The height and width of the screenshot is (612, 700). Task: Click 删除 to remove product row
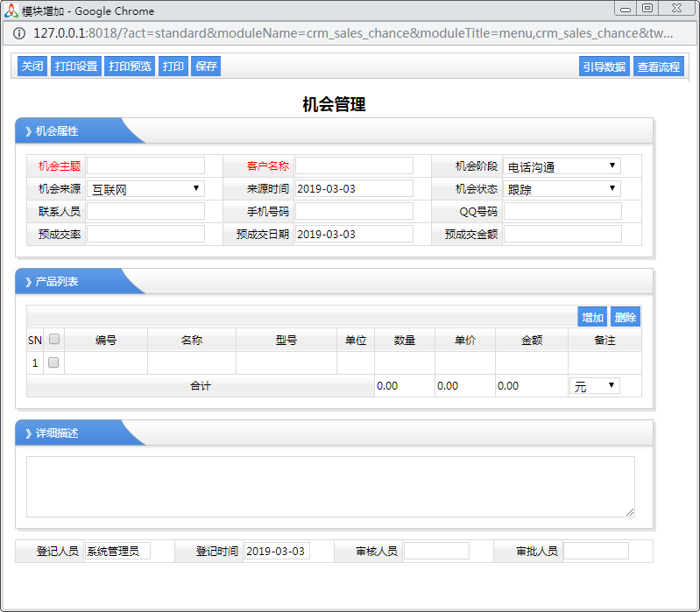tap(626, 317)
